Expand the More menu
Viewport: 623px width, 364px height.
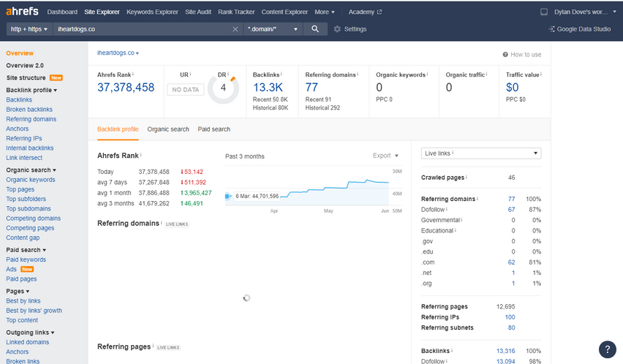coord(325,12)
